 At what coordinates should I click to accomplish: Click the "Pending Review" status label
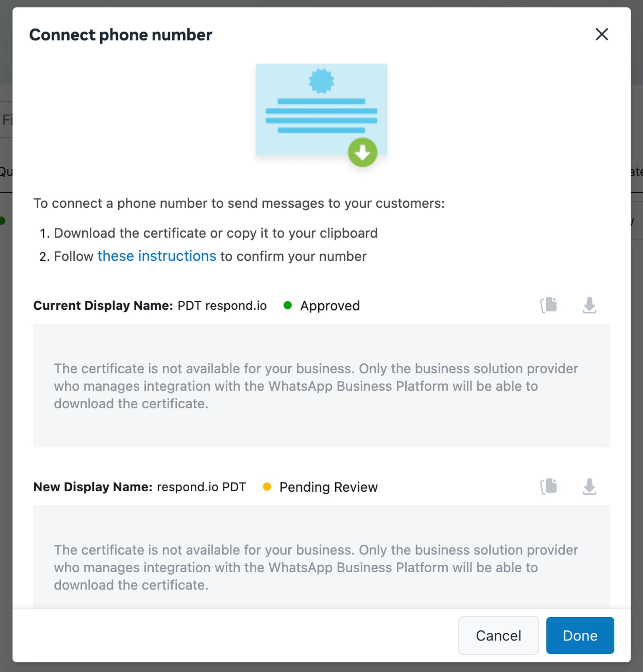[328, 487]
